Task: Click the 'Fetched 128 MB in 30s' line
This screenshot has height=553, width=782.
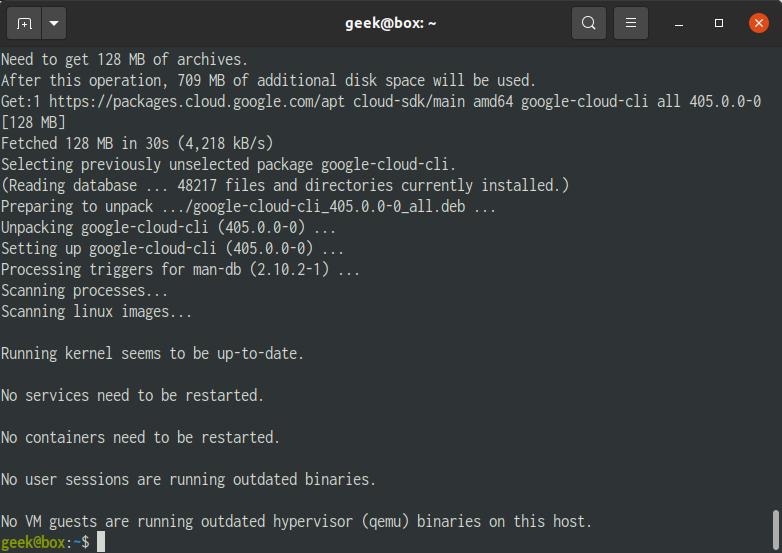Action: 137,144
